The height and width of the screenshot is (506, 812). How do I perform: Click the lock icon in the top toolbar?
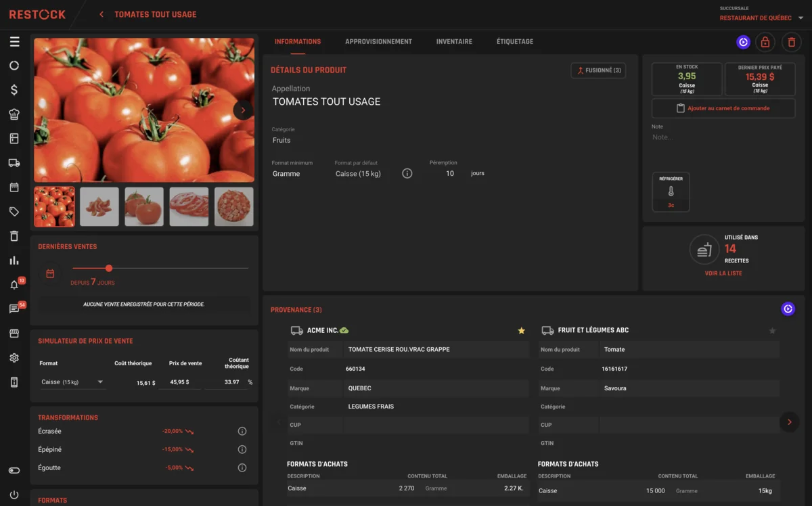coord(765,42)
